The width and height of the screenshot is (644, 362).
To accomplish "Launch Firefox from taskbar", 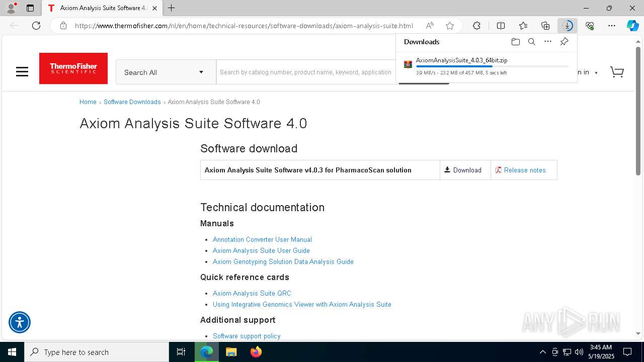I will tap(256, 352).
